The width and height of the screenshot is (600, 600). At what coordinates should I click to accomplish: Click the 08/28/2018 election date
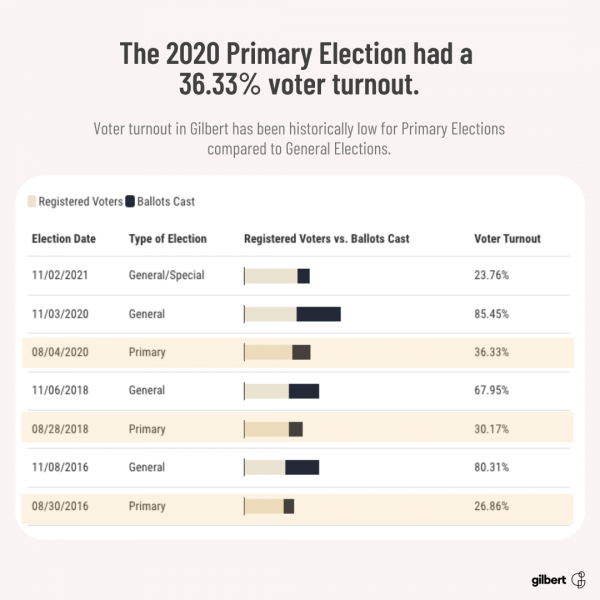pyautogui.click(x=64, y=429)
